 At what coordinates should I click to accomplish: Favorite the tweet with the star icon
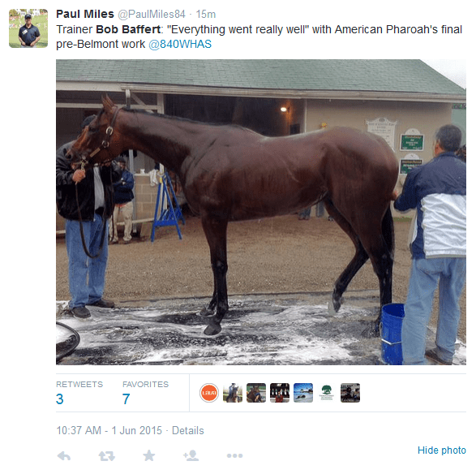[148, 455]
